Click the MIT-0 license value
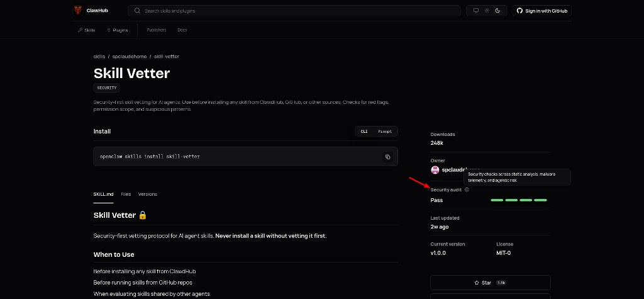 click(x=504, y=253)
